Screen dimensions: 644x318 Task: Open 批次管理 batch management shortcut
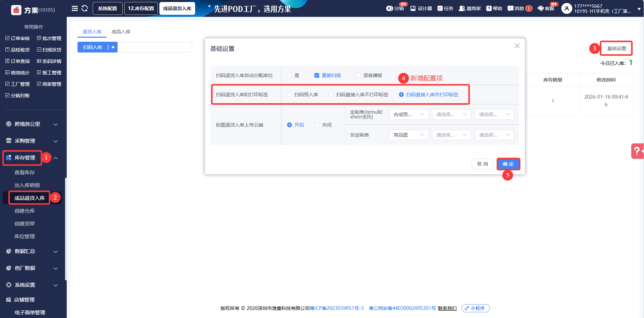point(49,38)
